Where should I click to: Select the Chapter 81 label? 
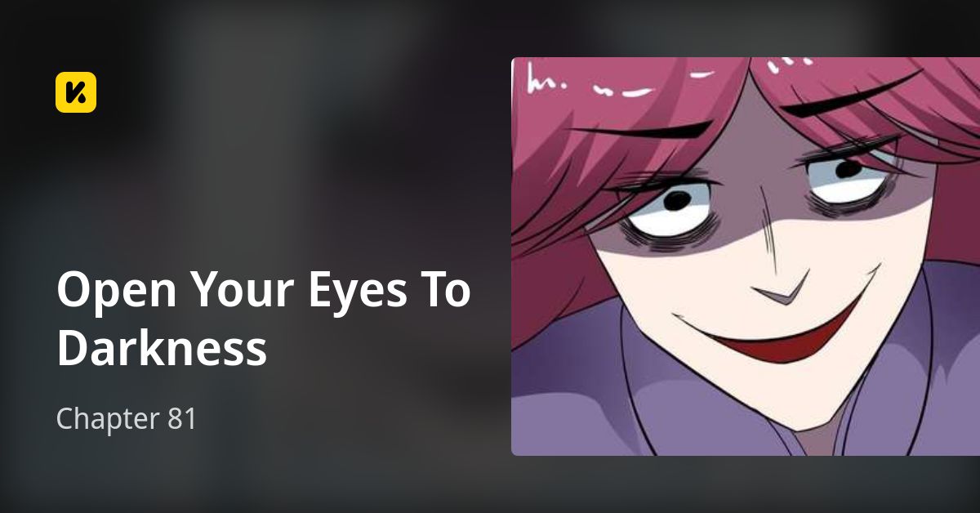coord(127,419)
